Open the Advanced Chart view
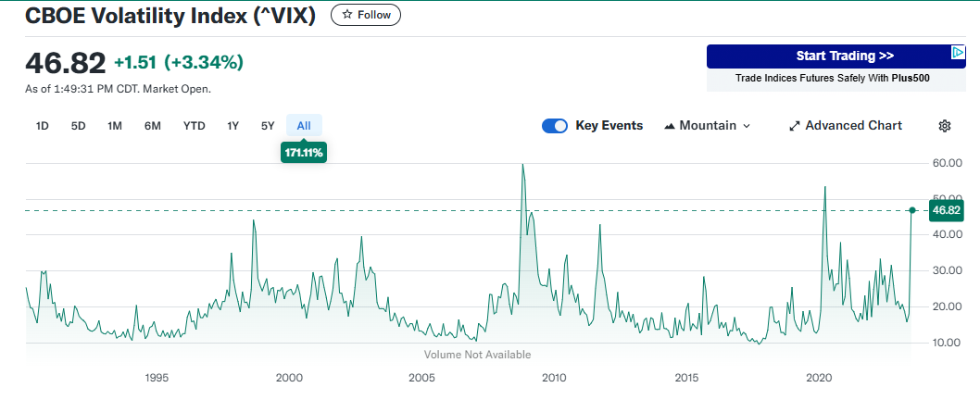The image size is (980, 400). point(845,126)
